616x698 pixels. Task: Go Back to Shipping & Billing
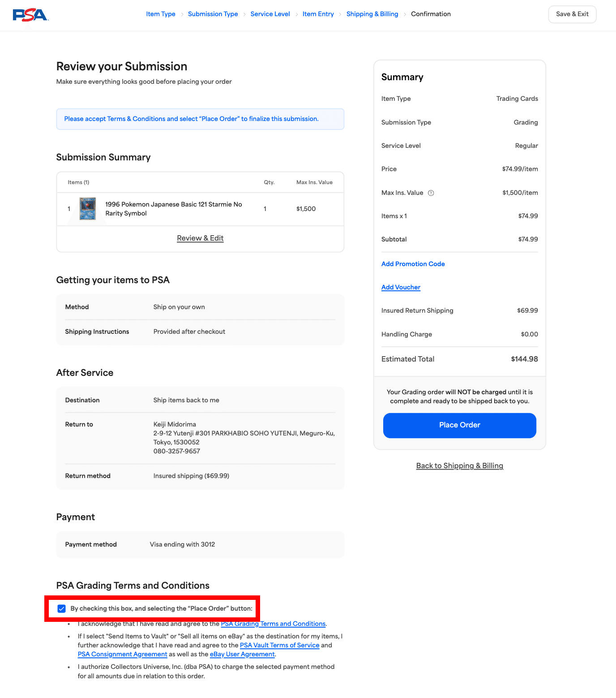pos(460,465)
